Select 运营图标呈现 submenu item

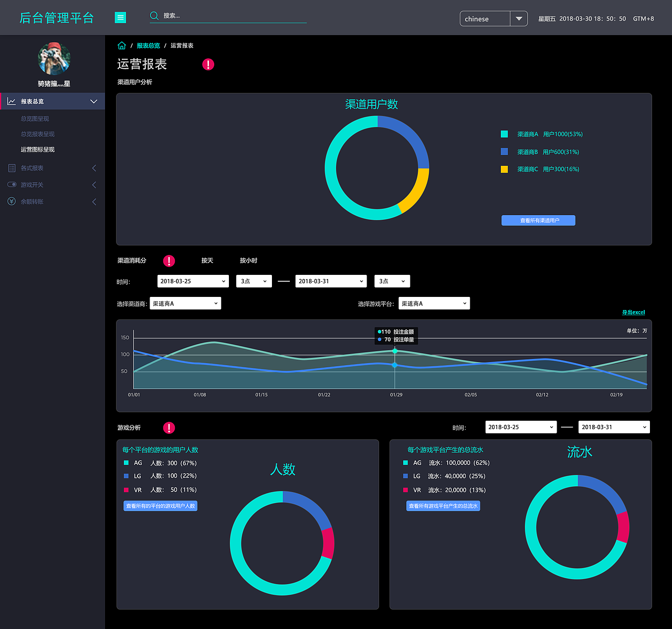pyautogui.click(x=38, y=150)
